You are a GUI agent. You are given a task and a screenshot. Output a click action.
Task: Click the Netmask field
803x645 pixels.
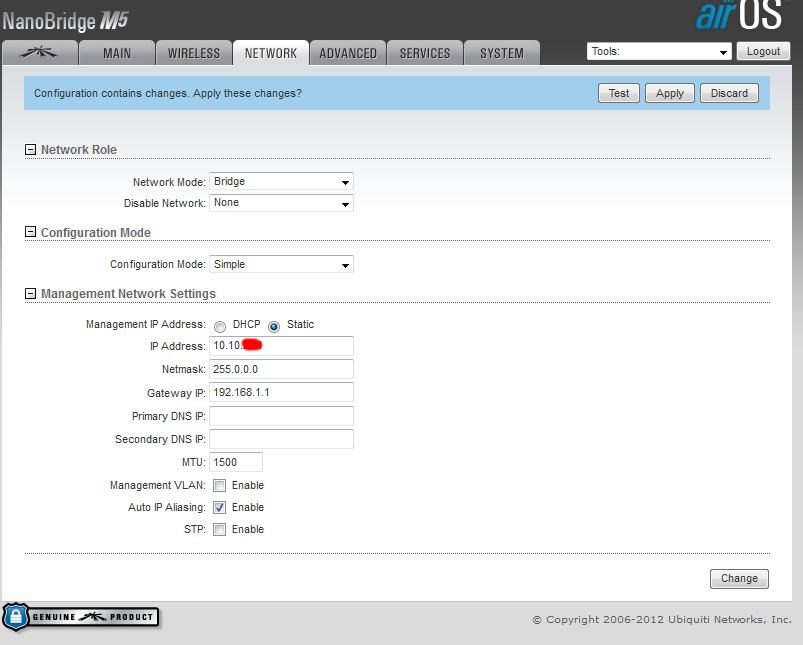point(281,369)
